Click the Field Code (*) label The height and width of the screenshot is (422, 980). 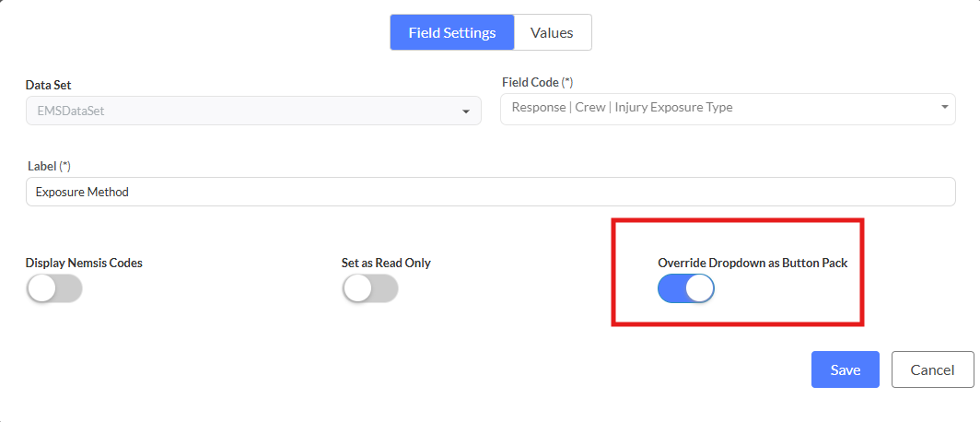click(538, 82)
